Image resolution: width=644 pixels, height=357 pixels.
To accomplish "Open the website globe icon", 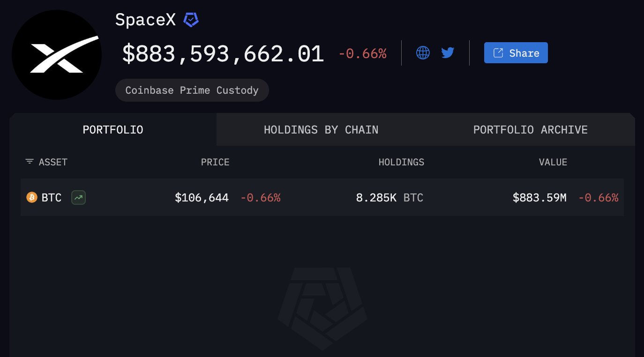I will click(423, 52).
